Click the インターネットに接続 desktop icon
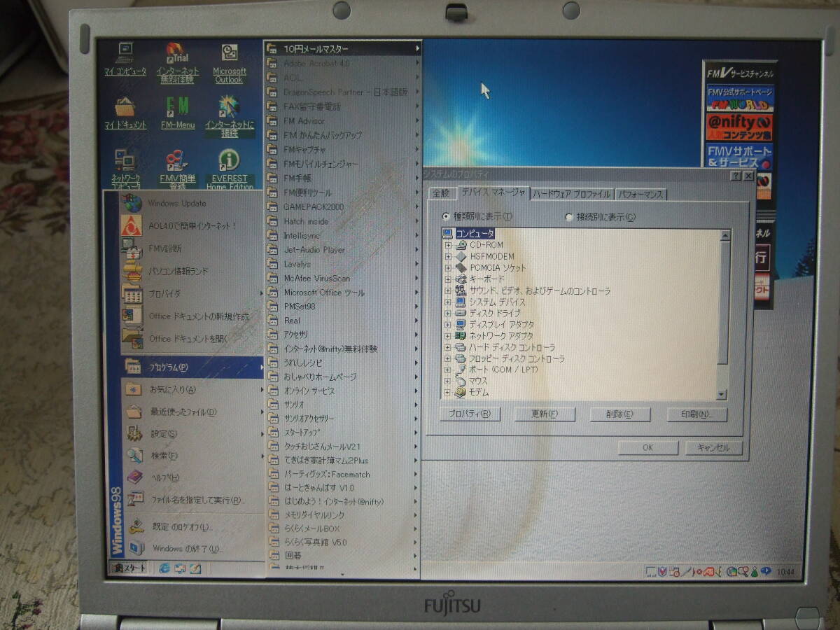Viewport: 840px width, 630px height. [230, 116]
